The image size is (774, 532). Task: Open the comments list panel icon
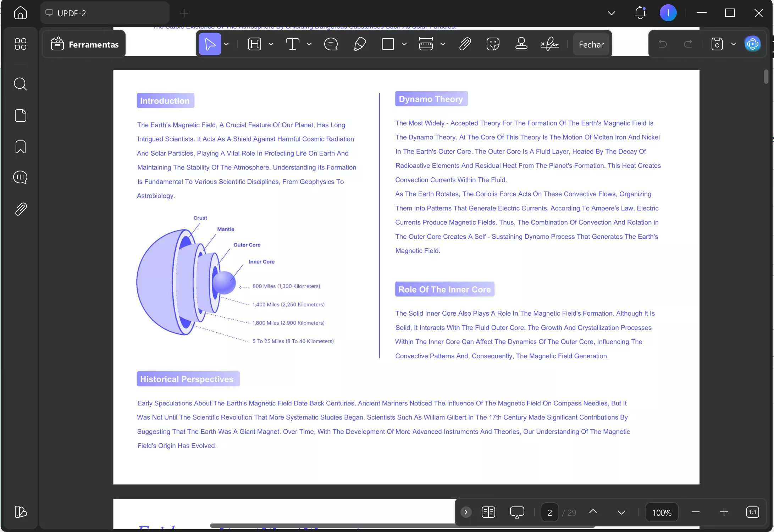pyautogui.click(x=20, y=177)
